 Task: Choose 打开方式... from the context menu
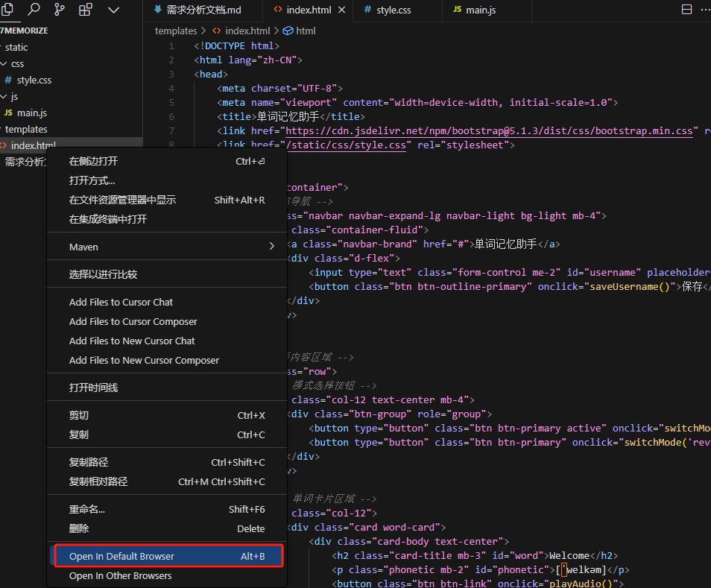pyautogui.click(x=167, y=180)
